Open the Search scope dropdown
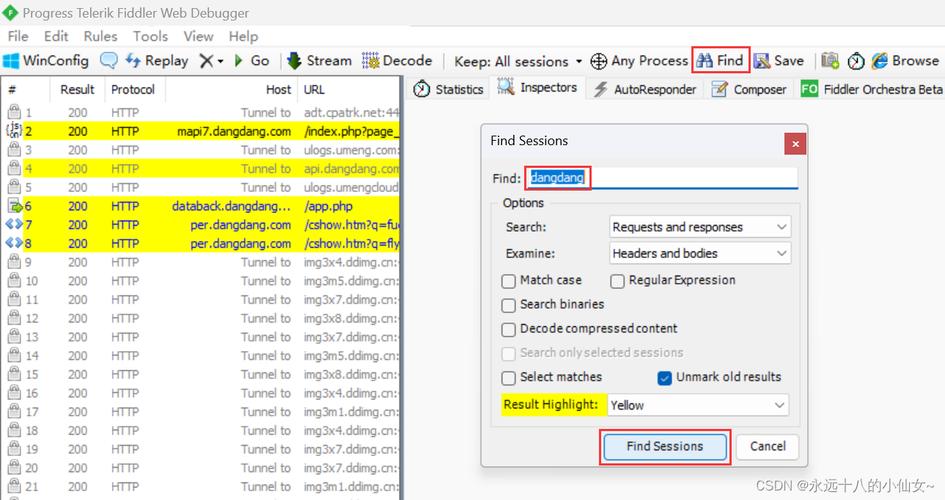Image resolution: width=945 pixels, height=500 pixels. tap(700, 227)
